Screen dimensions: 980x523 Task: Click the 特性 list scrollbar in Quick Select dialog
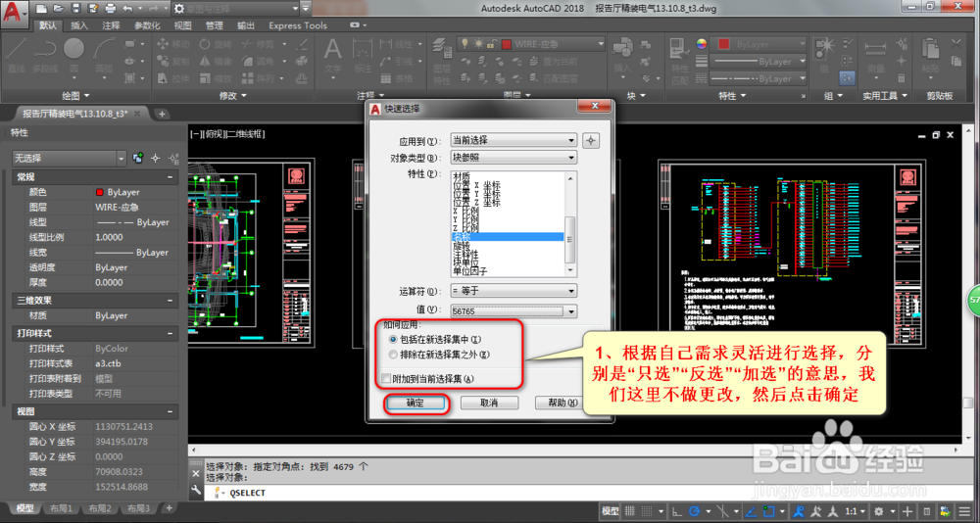tap(569, 222)
